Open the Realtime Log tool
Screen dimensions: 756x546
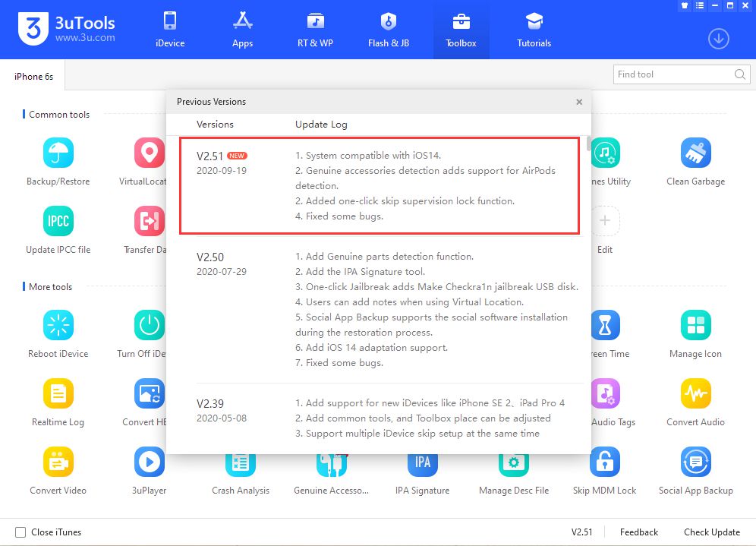pyautogui.click(x=58, y=393)
